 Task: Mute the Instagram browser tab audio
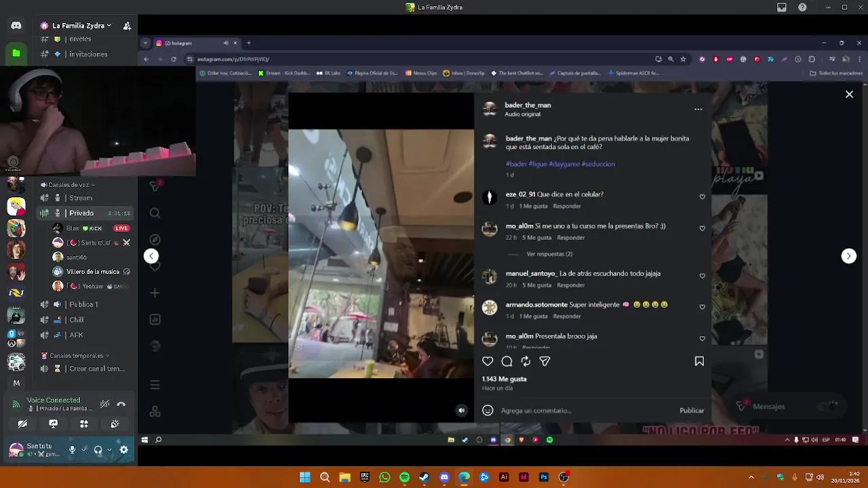click(x=226, y=43)
